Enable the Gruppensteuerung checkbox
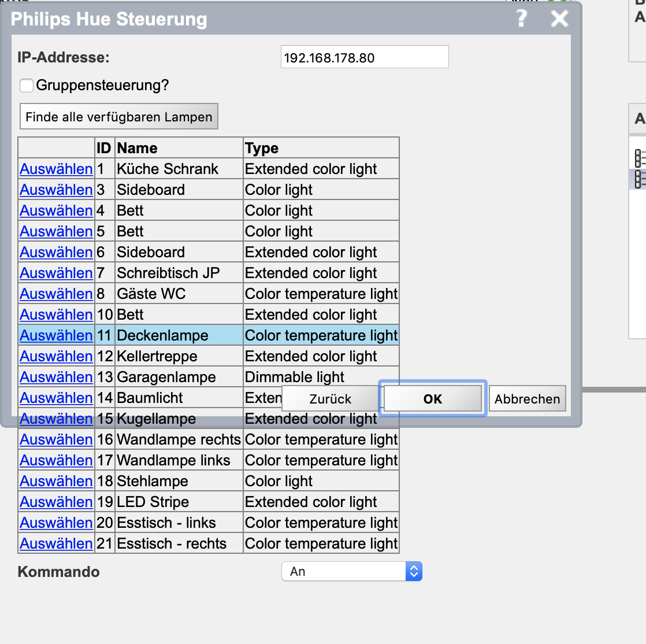The height and width of the screenshot is (644, 646). click(x=27, y=86)
